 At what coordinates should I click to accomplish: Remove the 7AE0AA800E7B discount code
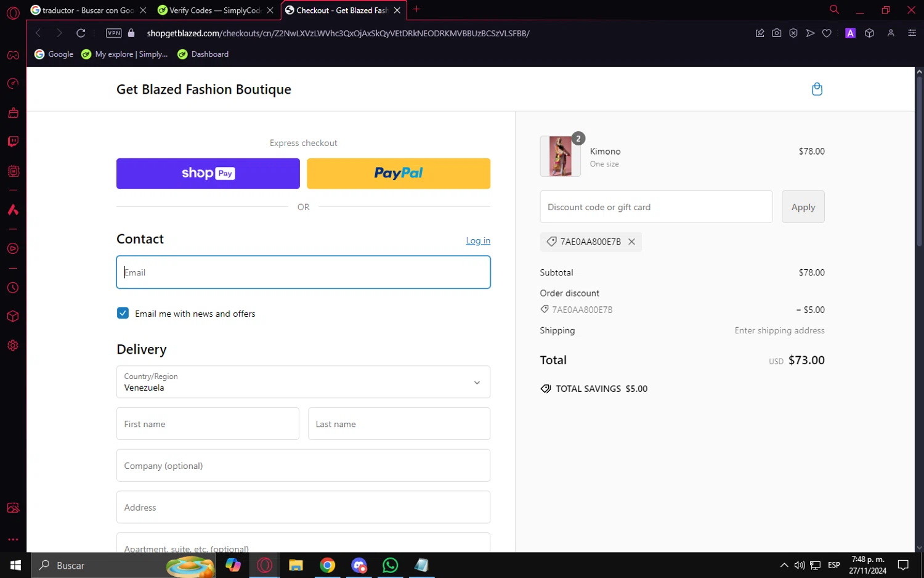(631, 242)
